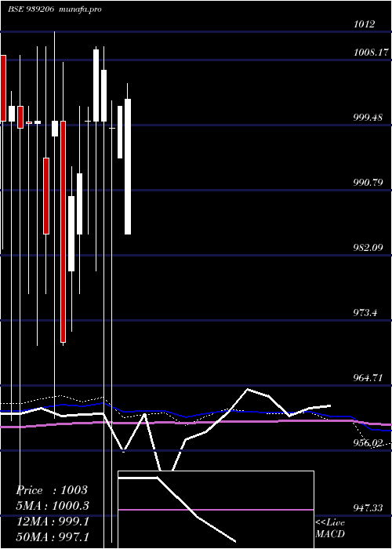Click inside the MACD inset chart box
The height and width of the screenshot is (549, 392).
point(216,510)
